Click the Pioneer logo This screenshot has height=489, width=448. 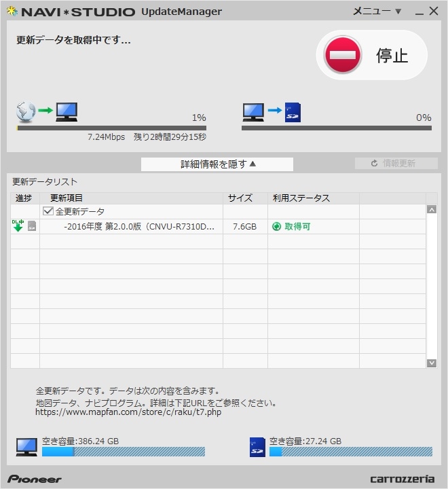click(35, 479)
